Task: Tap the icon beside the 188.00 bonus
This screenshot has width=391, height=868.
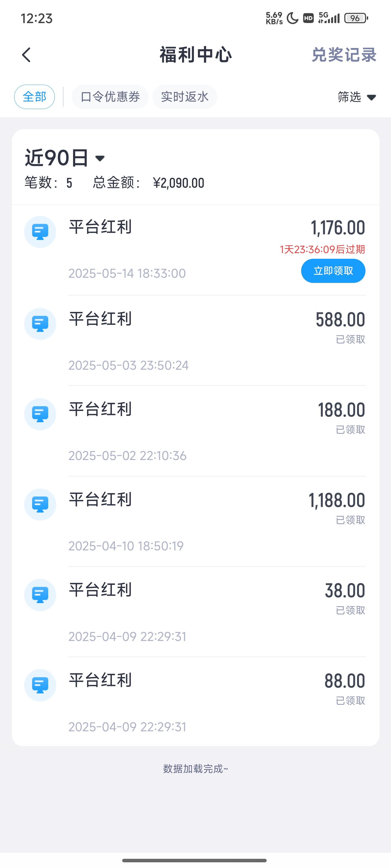Action: (40, 414)
